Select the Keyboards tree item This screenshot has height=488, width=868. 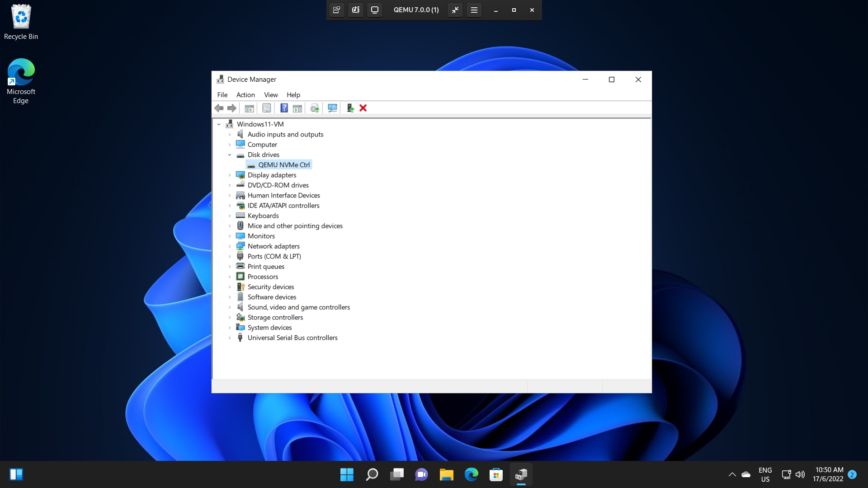(263, 216)
